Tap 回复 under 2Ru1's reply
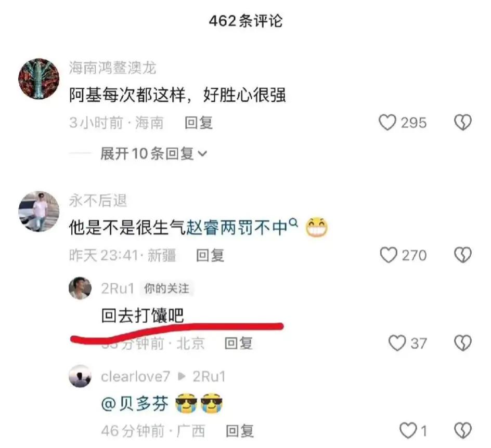 [x=239, y=343]
